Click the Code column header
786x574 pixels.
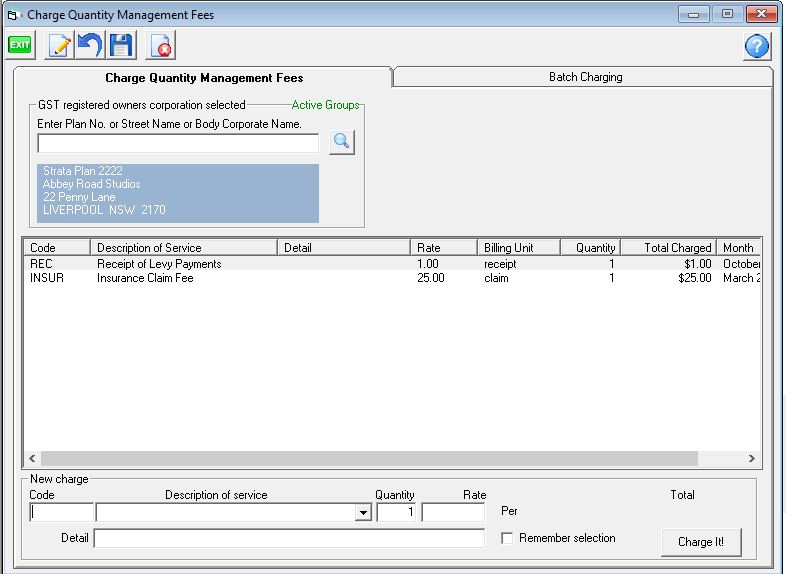coord(57,248)
